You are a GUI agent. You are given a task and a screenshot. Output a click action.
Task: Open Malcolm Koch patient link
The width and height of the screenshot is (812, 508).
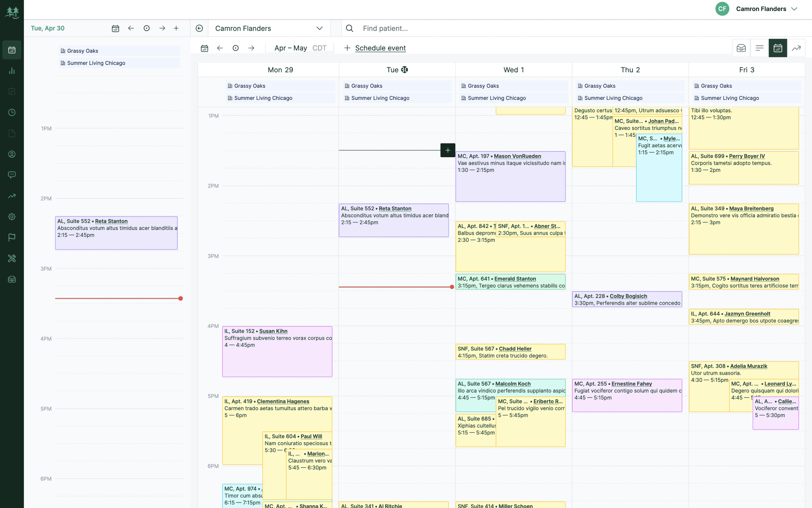tap(513, 383)
